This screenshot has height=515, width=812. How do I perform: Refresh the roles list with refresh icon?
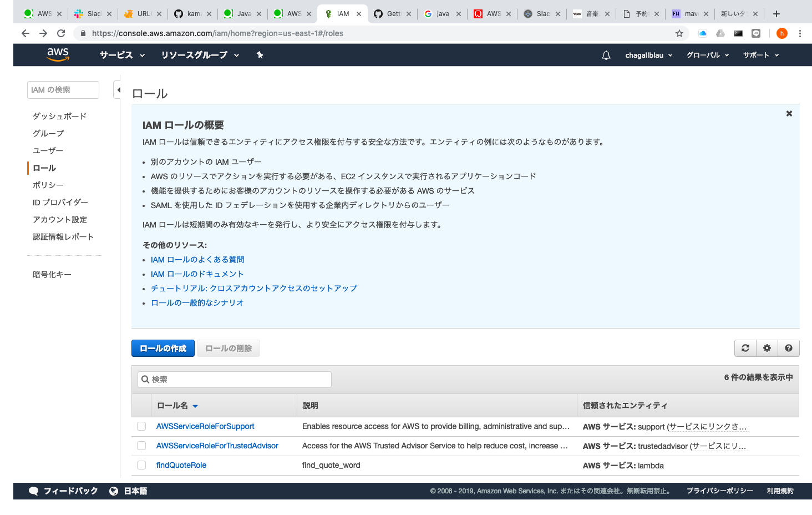pos(745,348)
